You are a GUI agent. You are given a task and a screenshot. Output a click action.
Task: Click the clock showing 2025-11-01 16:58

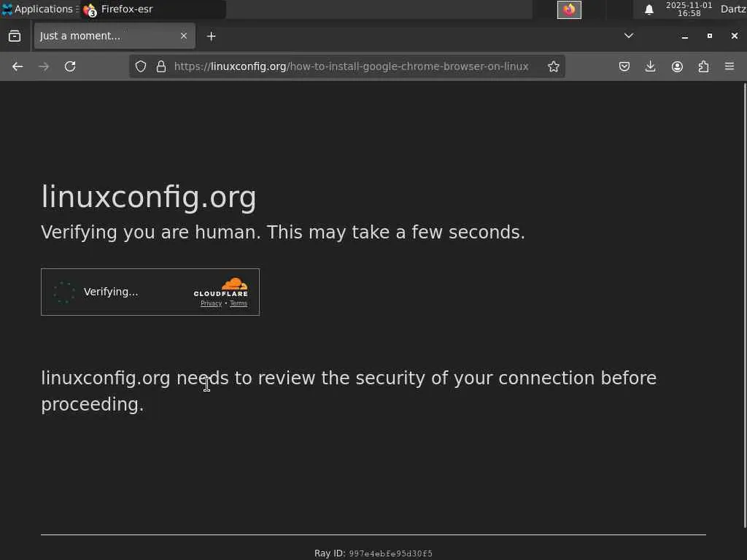[x=689, y=9]
